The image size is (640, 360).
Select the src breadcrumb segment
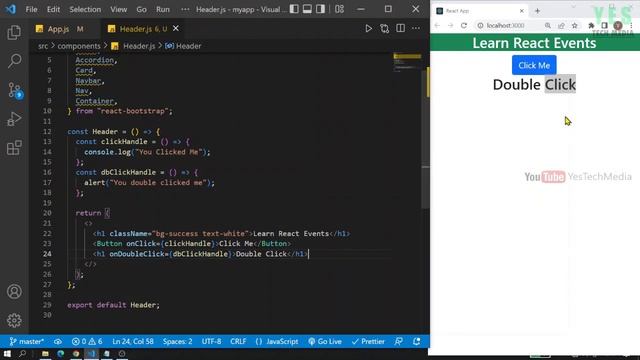click(x=43, y=46)
